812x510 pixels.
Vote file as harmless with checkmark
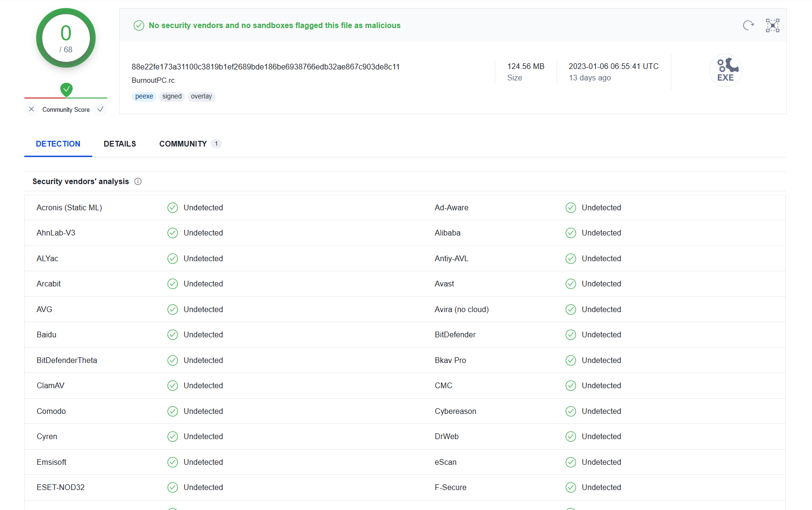click(x=100, y=109)
